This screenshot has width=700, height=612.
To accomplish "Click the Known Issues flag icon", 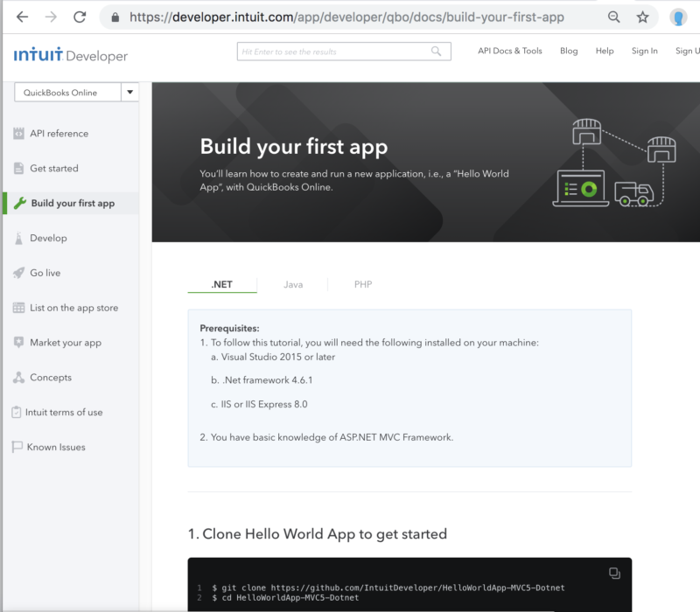I will coord(17,447).
